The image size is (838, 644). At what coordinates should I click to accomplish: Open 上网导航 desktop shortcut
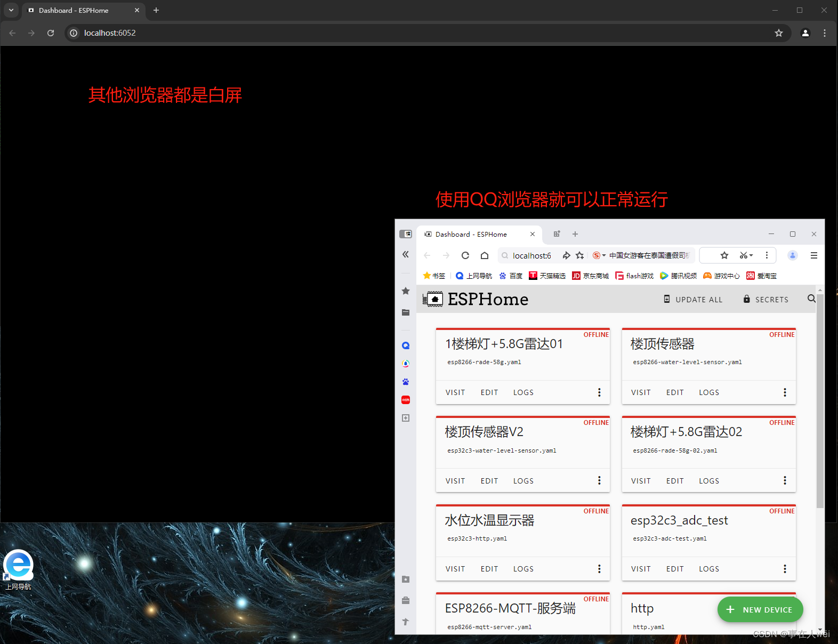(x=19, y=569)
